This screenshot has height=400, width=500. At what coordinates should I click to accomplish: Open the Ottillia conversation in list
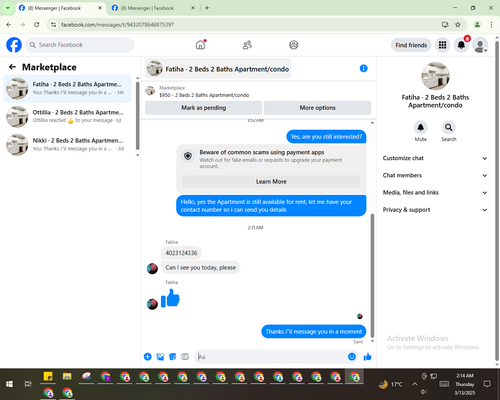click(x=67, y=116)
